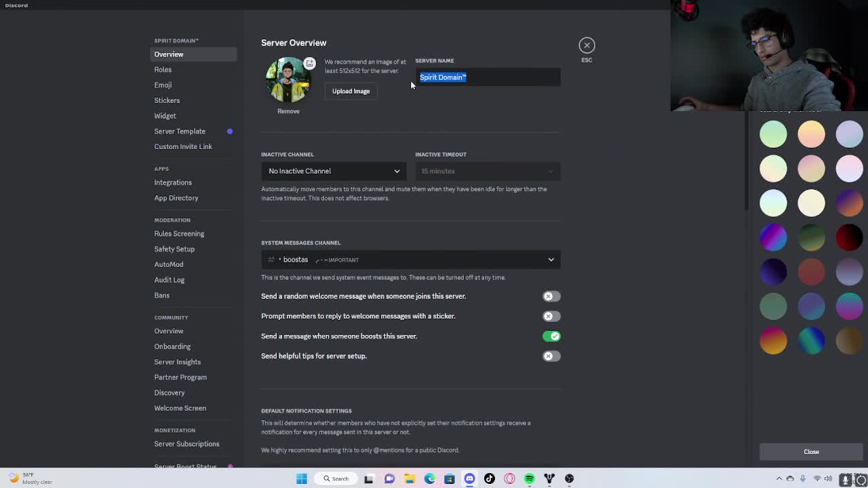Screen dimensions: 868x488
Task: Disable message when someone boosts this server
Action: [x=551, y=336]
